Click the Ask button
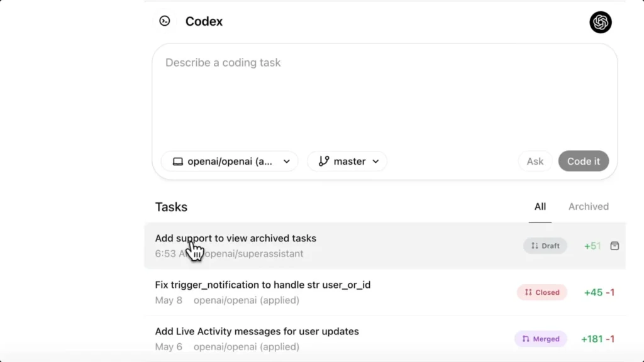This screenshot has height=362, width=644. click(535, 162)
